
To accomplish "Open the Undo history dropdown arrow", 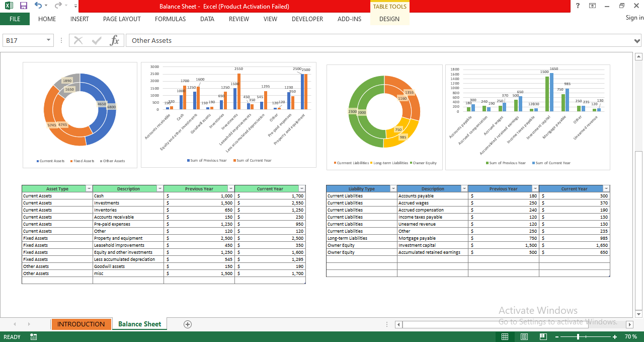I will pyautogui.click(x=46, y=6).
